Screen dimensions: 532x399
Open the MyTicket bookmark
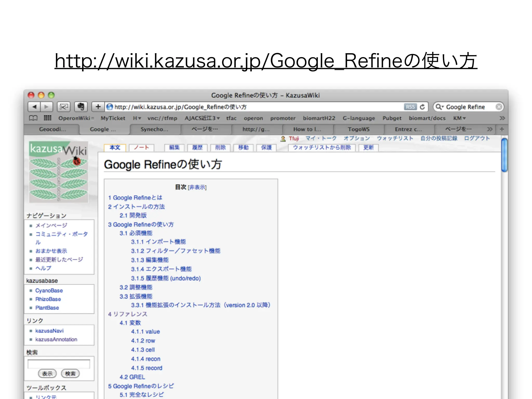click(113, 118)
